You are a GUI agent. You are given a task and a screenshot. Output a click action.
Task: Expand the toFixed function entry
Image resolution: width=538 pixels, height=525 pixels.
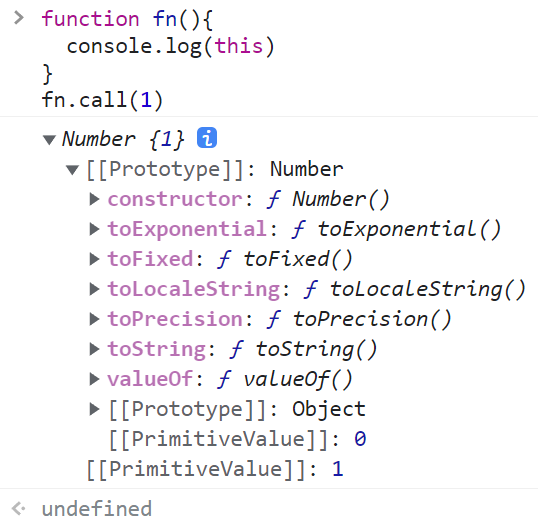pos(94,259)
